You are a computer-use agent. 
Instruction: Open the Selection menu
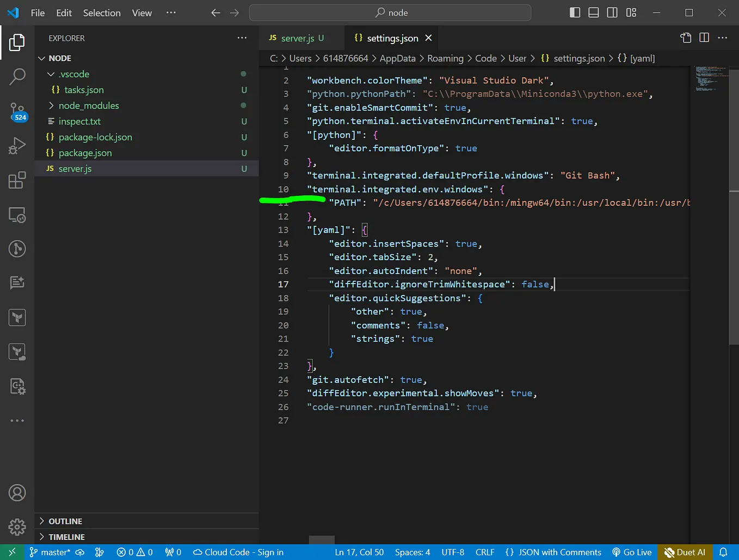[x=102, y=13]
